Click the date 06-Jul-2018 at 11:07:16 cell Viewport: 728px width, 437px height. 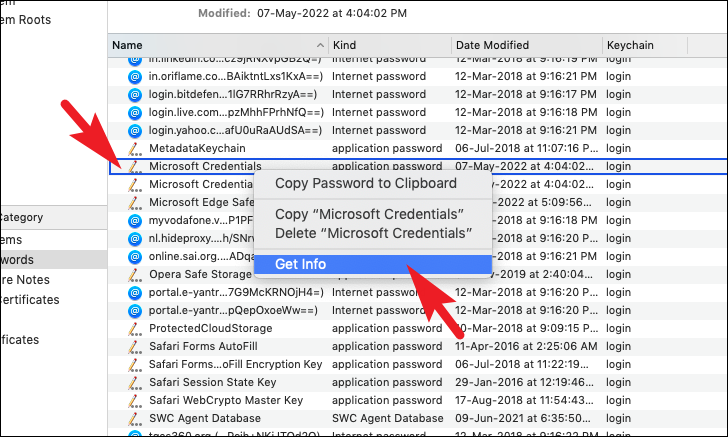point(526,149)
